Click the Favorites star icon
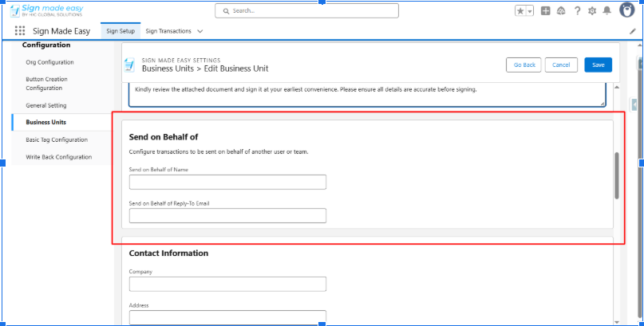 [520, 11]
